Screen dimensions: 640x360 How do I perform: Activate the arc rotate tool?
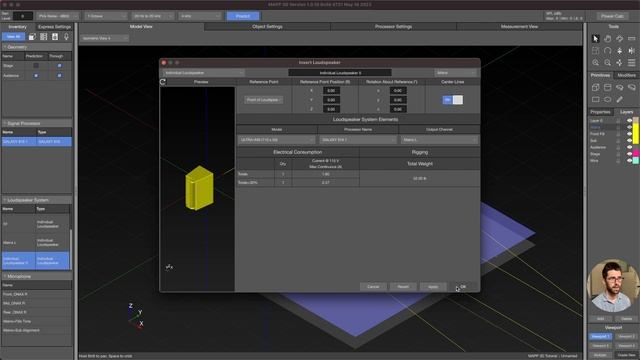[x=607, y=51]
